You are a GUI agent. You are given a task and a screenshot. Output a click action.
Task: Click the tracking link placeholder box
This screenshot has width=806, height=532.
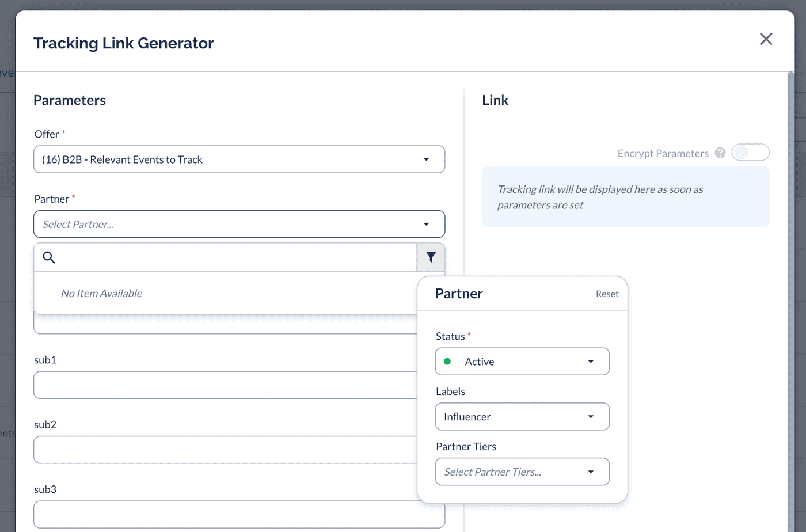click(625, 197)
